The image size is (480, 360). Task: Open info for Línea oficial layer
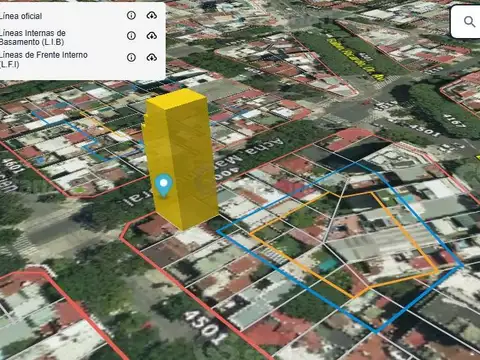tap(131, 15)
